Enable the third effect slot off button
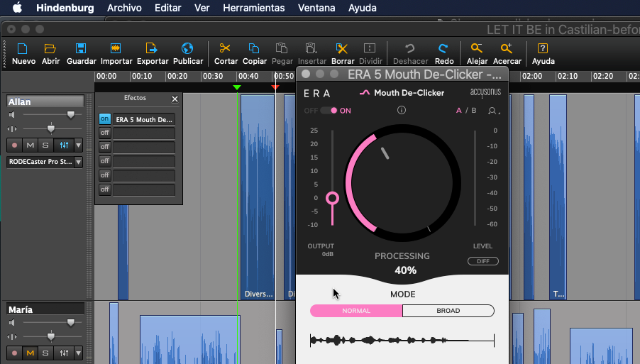Viewport: 640px width, 364px height. 104,147
